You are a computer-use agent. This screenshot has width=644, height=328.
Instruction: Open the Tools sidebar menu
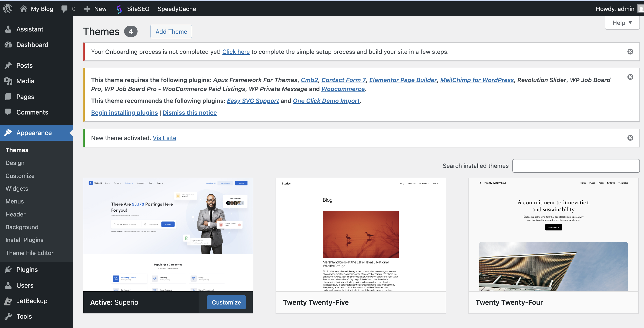pos(24,316)
